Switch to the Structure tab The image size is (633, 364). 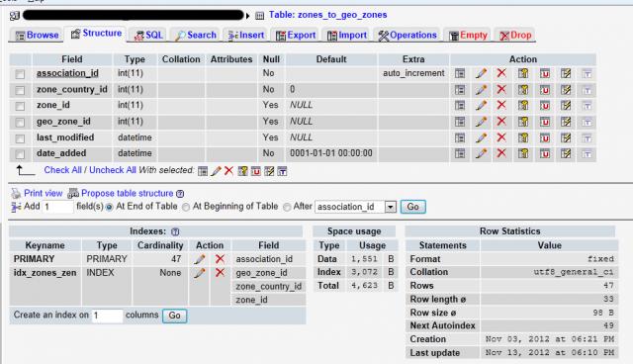97,34
